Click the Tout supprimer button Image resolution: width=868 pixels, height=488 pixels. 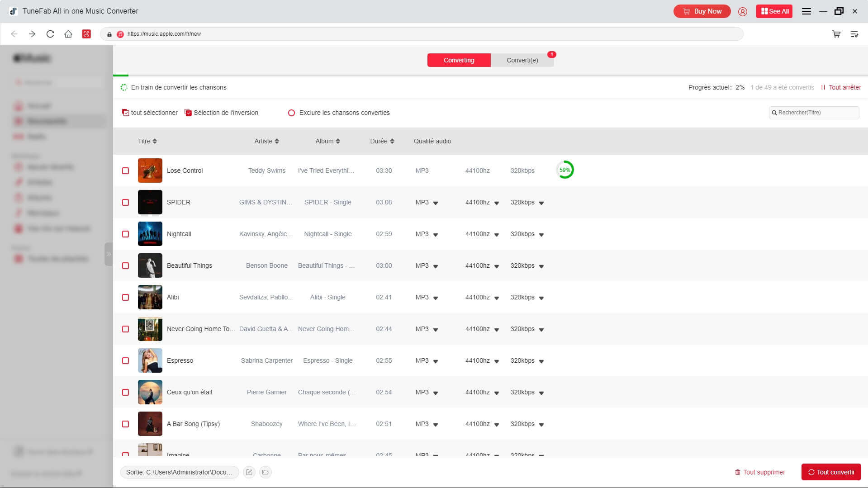point(760,472)
